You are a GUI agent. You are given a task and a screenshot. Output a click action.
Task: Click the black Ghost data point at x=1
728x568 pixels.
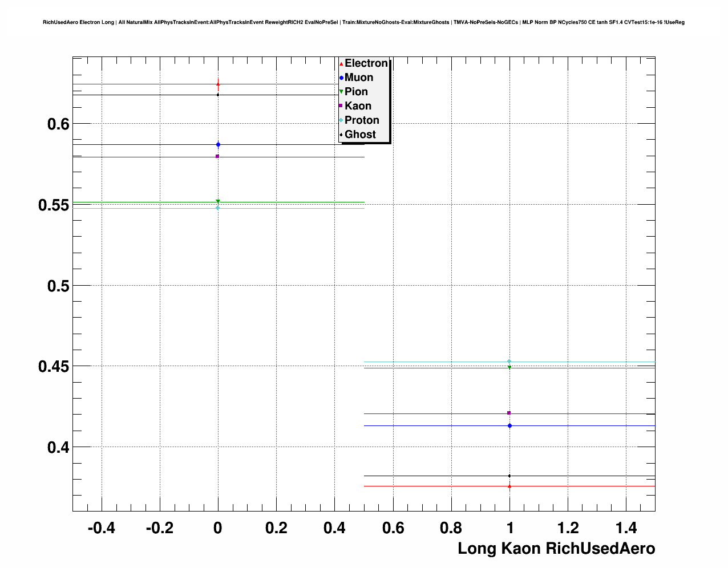tap(509, 476)
